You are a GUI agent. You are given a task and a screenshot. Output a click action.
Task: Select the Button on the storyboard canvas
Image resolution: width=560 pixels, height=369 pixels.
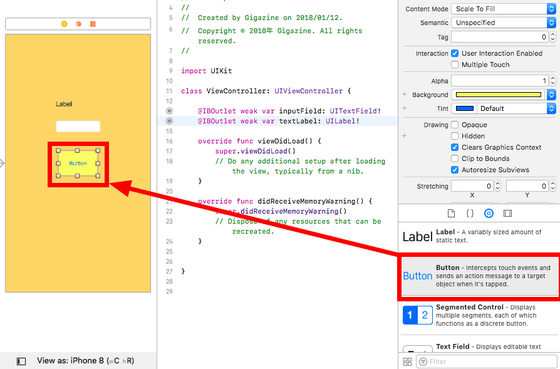pos(78,163)
